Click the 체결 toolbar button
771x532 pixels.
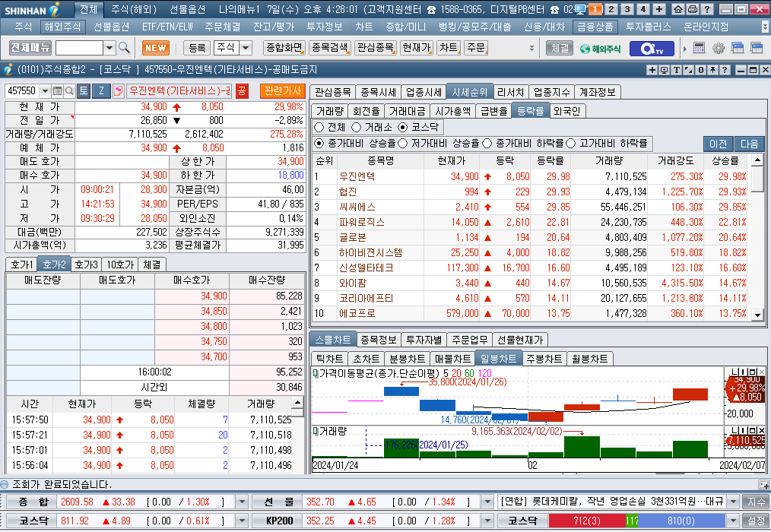[560, 48]
